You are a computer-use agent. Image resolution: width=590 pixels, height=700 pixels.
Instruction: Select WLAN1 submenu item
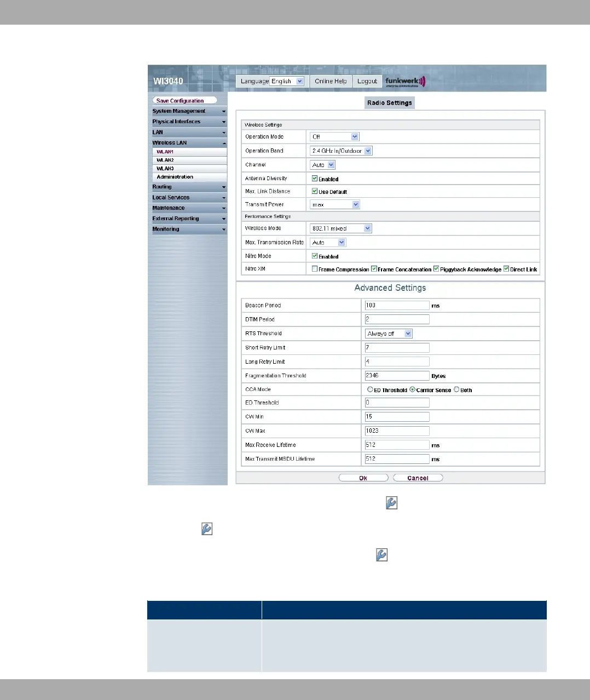(190, 152)
